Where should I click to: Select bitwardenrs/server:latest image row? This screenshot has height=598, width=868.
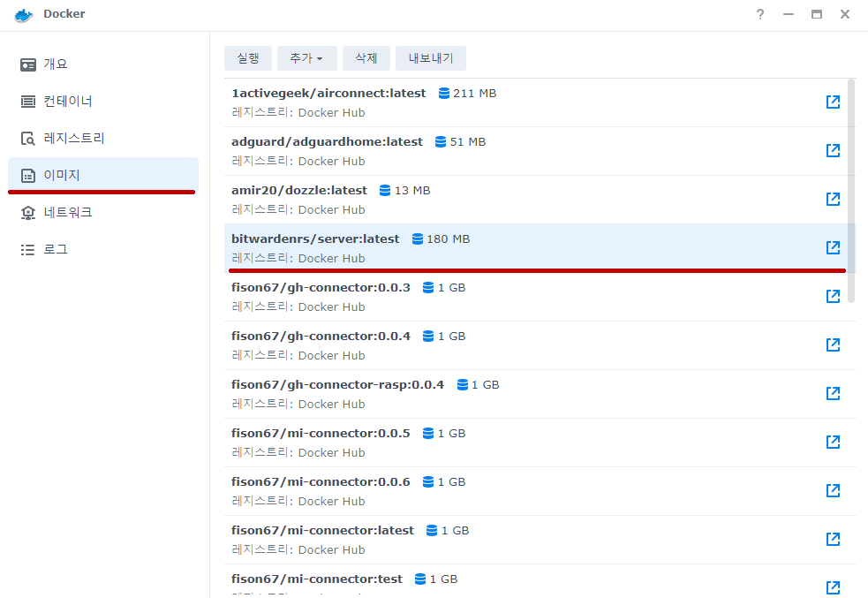tap(536, 248)
